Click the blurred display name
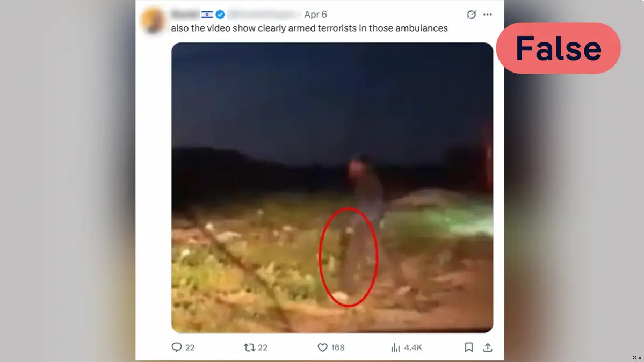The width and height of the screenshot is (644, 362). pyautogui.click(x=185, y=15)
